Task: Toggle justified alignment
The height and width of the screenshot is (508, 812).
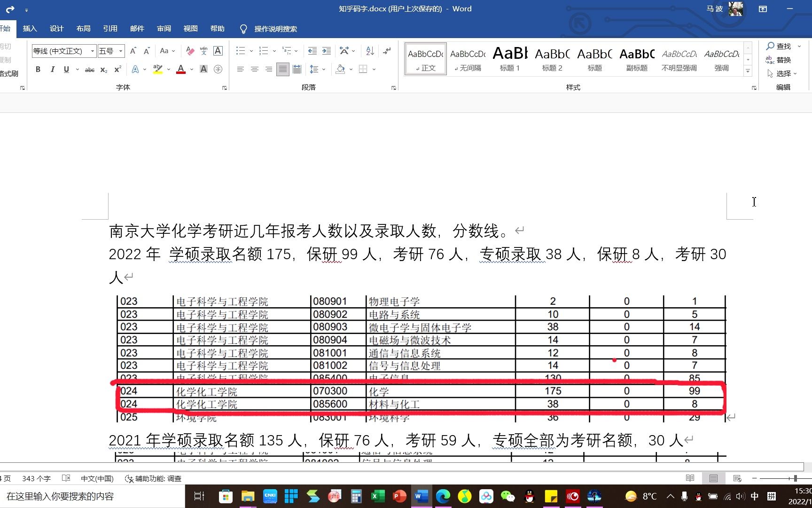Action: coord(282,69)
